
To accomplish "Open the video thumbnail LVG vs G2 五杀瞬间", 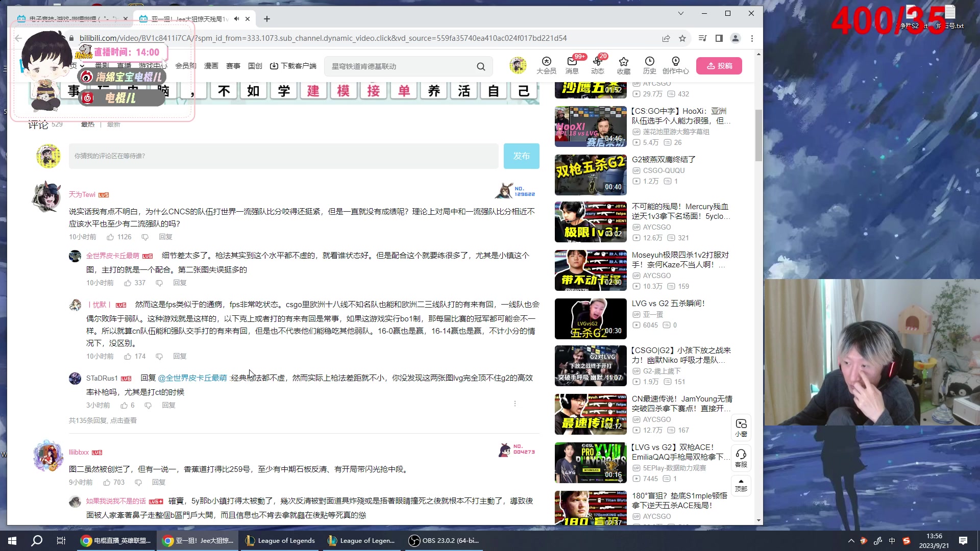I will click(x=591, y=319).
